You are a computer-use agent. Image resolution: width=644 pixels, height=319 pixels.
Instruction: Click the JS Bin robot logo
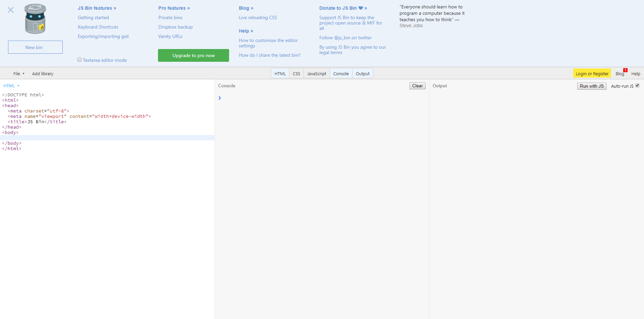35,19
